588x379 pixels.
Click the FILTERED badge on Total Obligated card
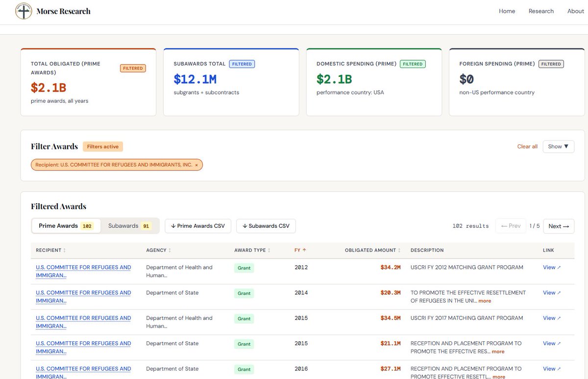pyautogui.click(x=133, y=69)
